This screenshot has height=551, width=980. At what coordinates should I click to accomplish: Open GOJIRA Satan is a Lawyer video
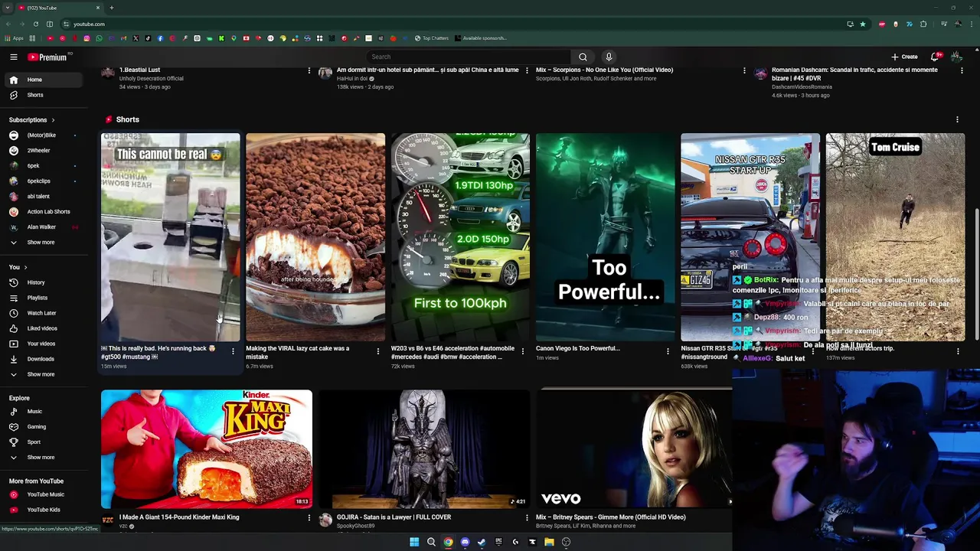(x=424, y=449)
